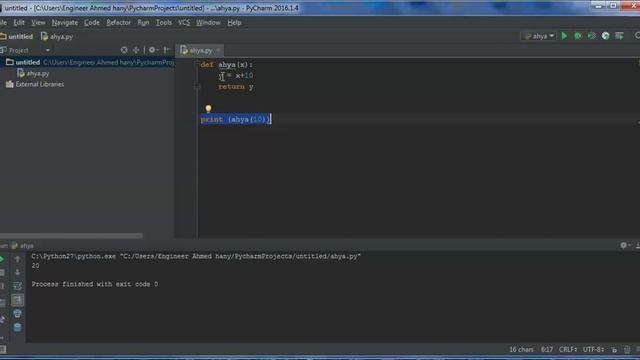Screen dimensions: 640x360
Task: Open the Project view dropdown
Action: [x=48, y=50]
